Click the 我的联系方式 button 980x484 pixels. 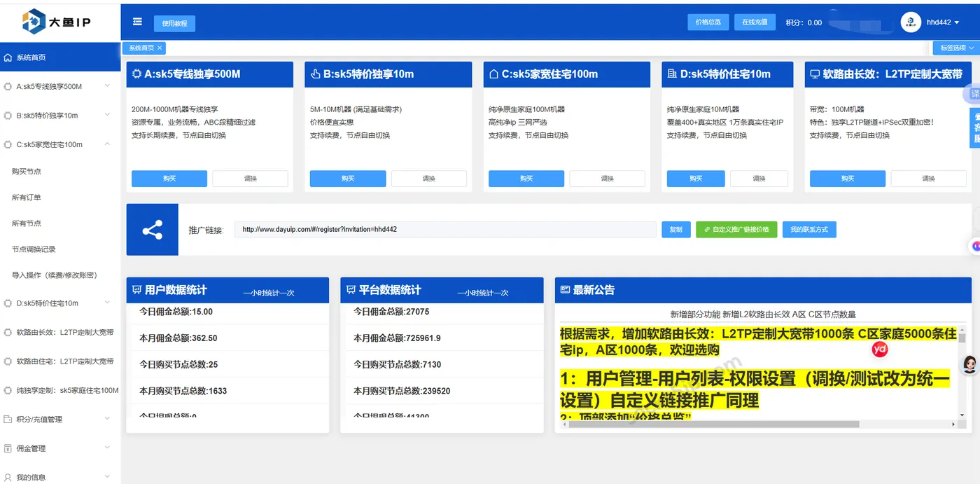[809, 230]
